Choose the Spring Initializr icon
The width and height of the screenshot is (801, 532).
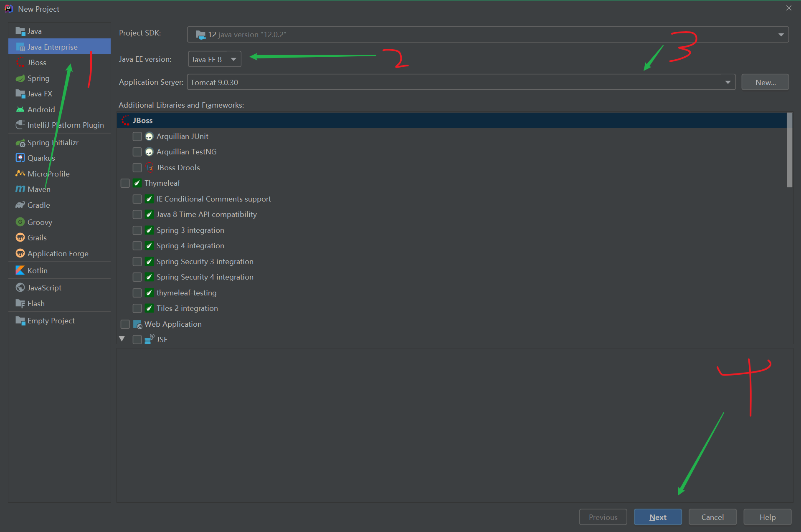20,143
